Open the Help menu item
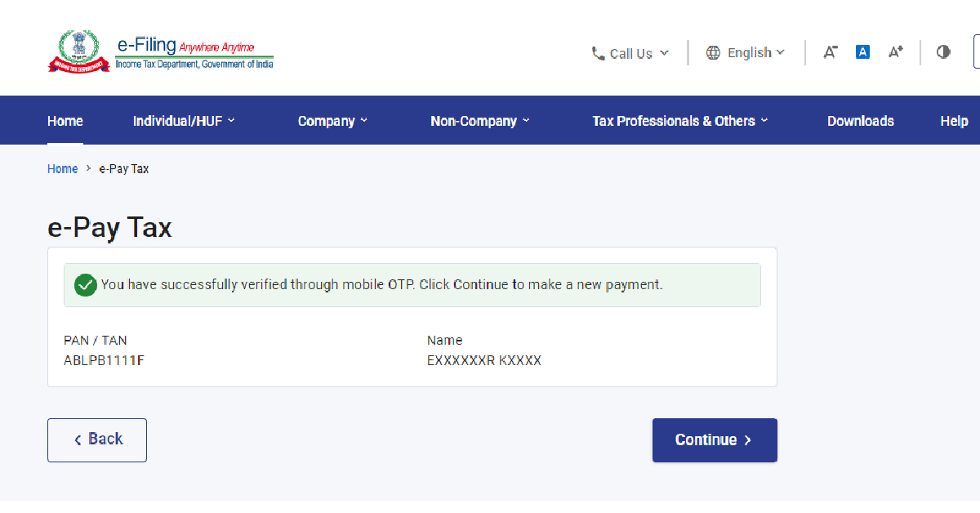The height and width of the screenshot is (513, 980). [x=954, y=121]
